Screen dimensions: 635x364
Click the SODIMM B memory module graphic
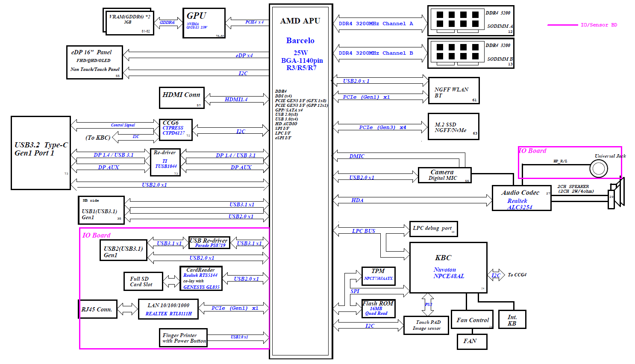coord(457,53)
